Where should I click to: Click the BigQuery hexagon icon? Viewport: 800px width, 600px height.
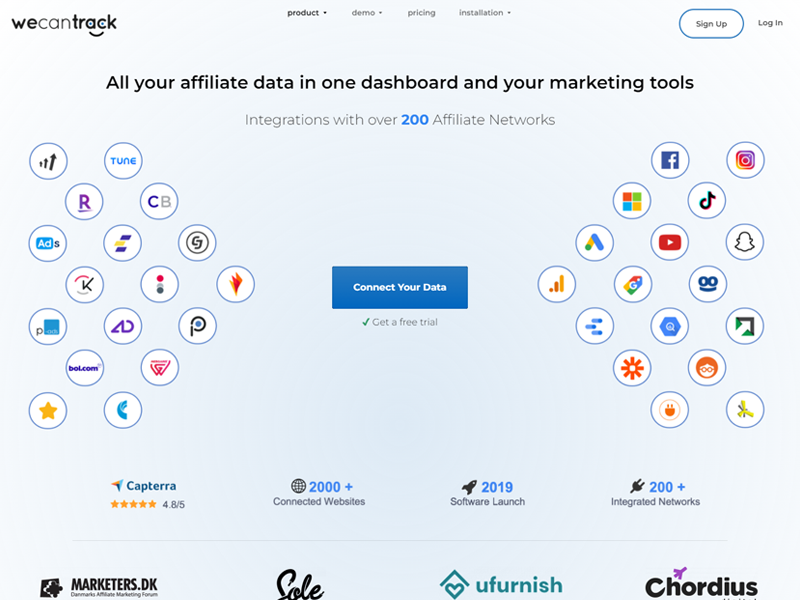(669, 326)
